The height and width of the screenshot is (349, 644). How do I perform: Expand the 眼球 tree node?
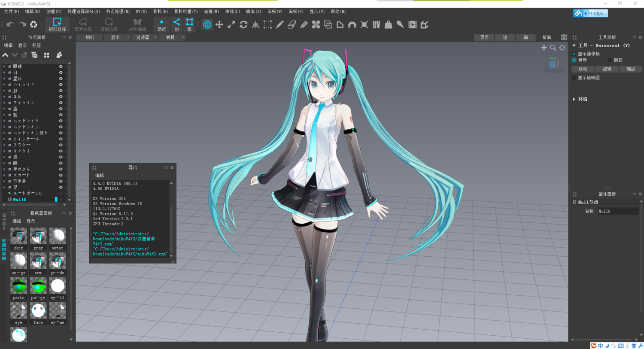tap(4, 67)
